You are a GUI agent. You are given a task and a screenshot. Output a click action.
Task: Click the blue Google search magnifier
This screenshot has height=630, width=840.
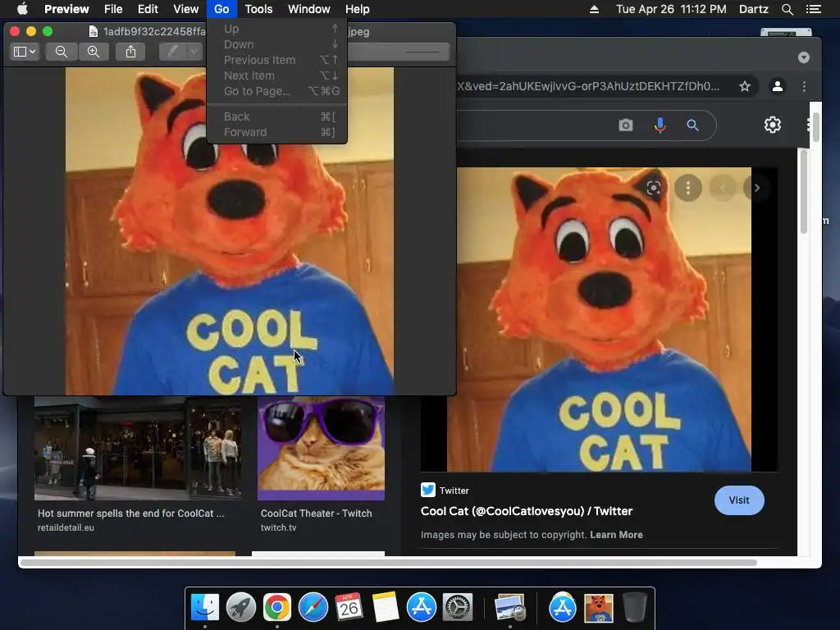click(x=692, y=126)
